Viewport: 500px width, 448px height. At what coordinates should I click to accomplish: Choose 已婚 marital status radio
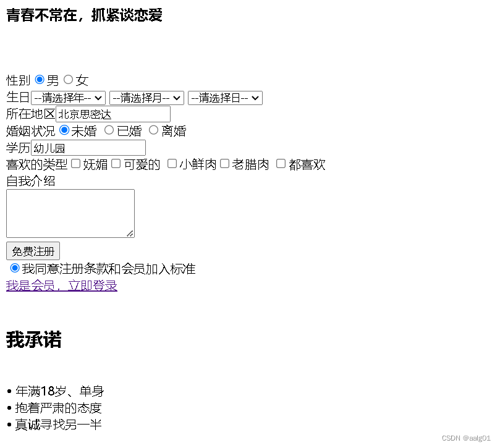[x=109, y=130]
